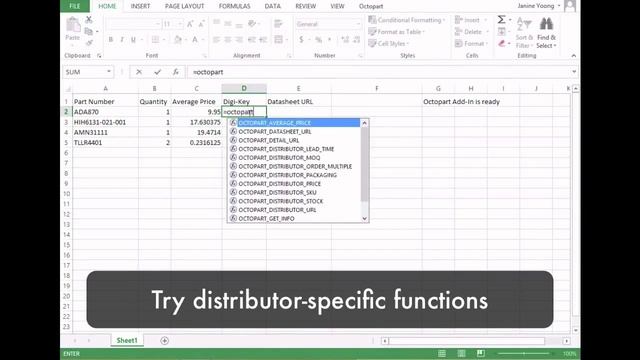Image resolution: width=640 pixels, height=360 pixels.
Task: Open the Name Box dropdown arrow
Action: pos(109,72)
